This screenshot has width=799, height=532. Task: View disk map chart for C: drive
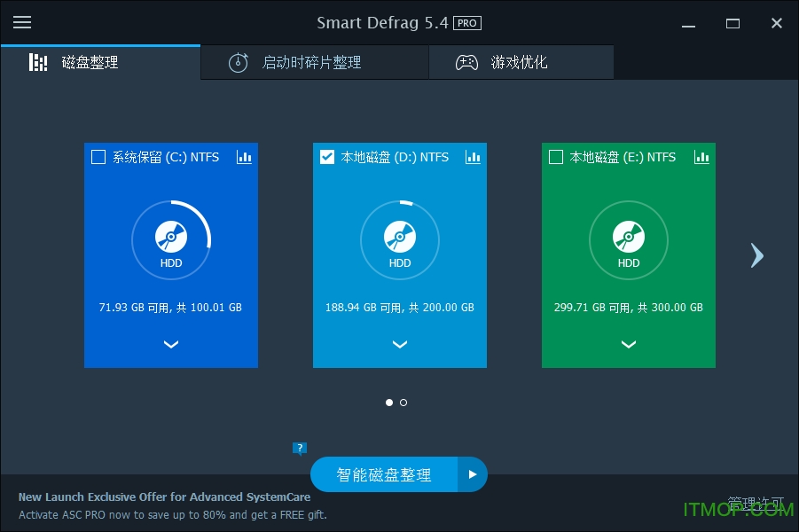[244, 157]
